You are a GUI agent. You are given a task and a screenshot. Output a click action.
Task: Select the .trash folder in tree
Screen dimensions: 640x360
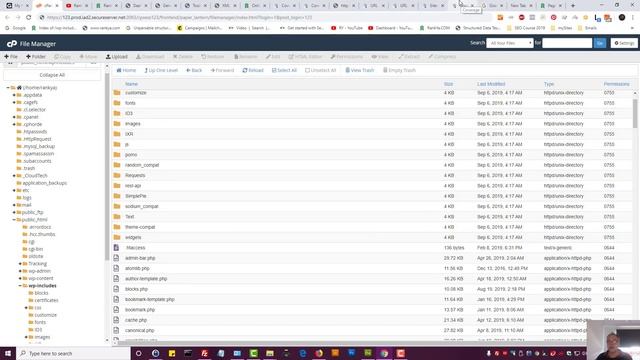coord(29,169)
